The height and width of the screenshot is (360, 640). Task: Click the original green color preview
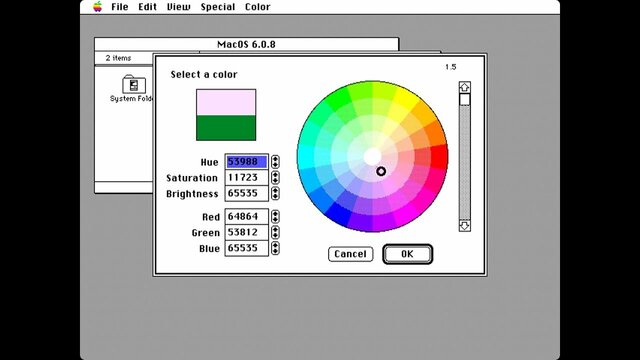coord(226,128)
